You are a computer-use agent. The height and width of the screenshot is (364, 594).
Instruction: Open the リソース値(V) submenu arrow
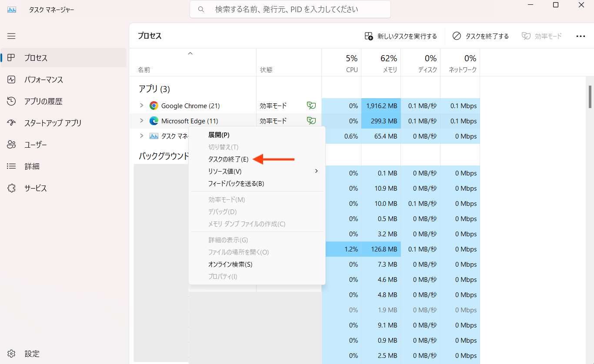[x=316, y=171]
